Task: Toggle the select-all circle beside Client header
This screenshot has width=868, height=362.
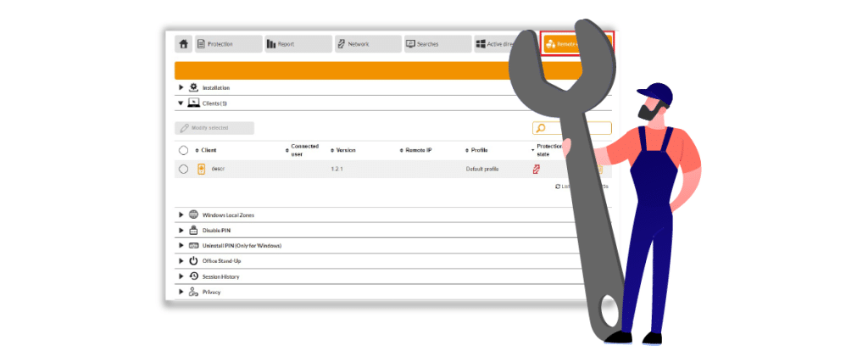Action: click(183, 150)
